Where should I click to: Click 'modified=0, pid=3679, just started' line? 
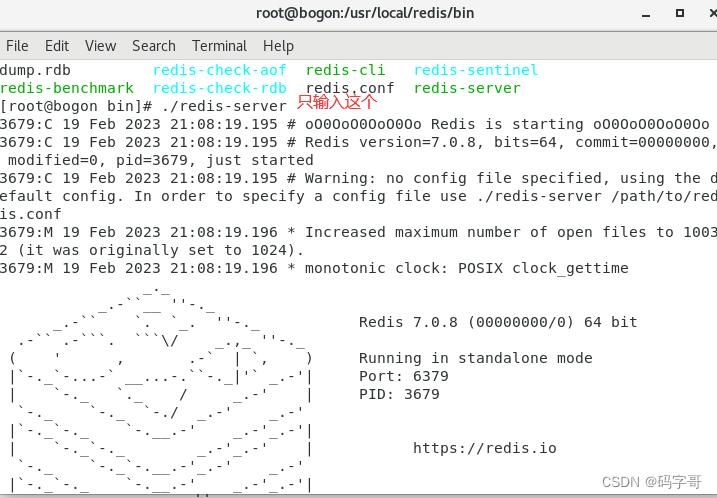(161, 160)
